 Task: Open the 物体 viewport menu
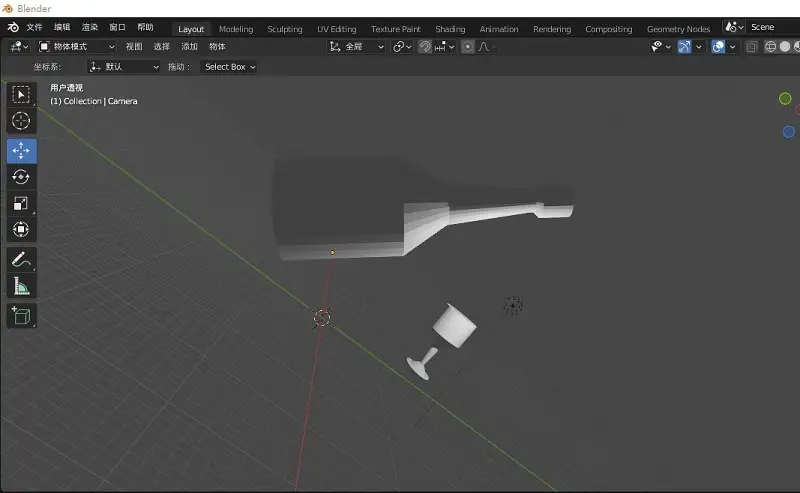pos(217,46)
